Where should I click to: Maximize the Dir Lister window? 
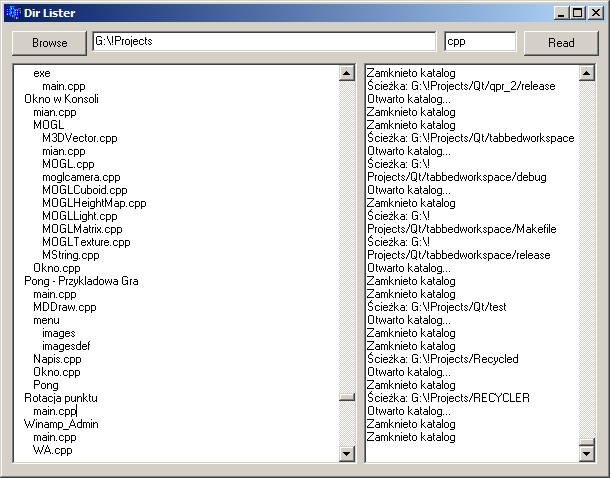coord(578,13)
